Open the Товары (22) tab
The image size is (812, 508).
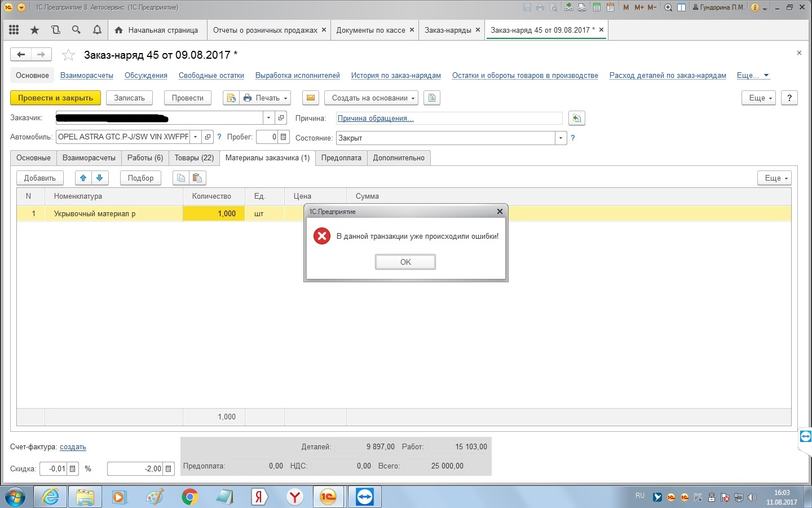194,158
